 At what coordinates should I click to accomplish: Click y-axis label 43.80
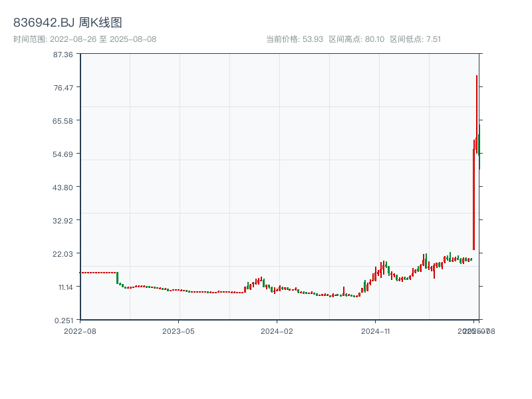pos(63,188)
